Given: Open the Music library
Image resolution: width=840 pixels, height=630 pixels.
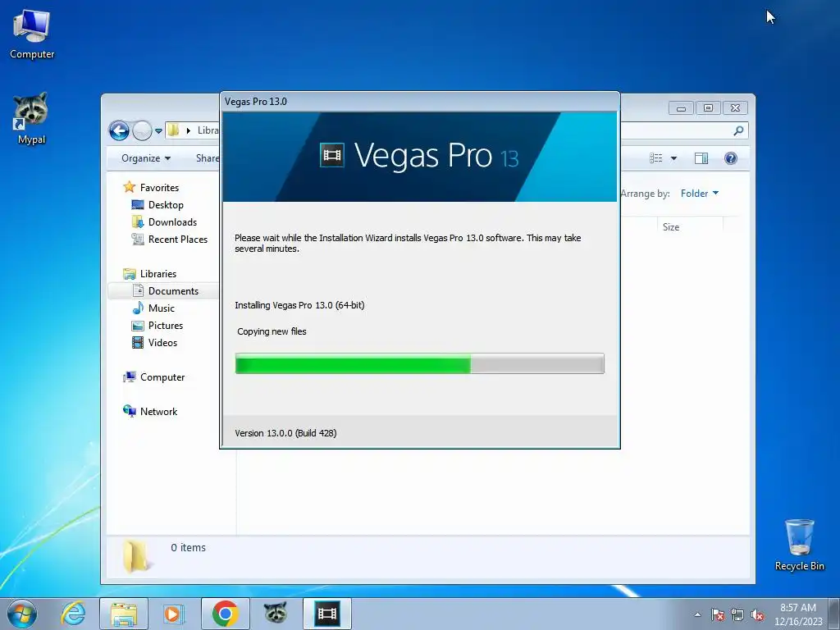Looking at the screenshot, I should click(x=162, y=308).
